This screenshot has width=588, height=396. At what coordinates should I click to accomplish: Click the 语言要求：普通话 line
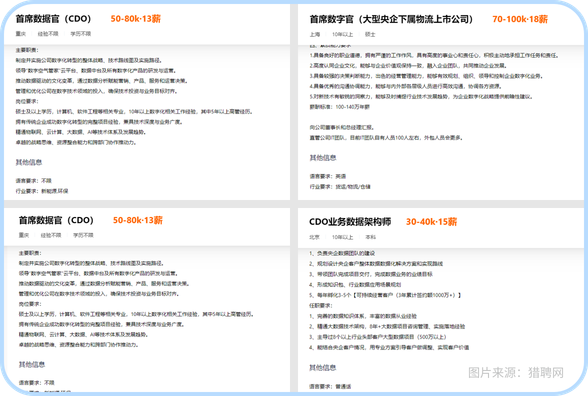[330, 387]
